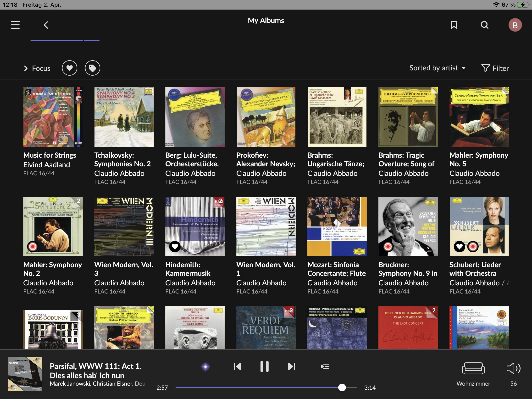Click the Wi-Fi status icon
This screenshot has height=399, width=532.
(x=496, y=5)
